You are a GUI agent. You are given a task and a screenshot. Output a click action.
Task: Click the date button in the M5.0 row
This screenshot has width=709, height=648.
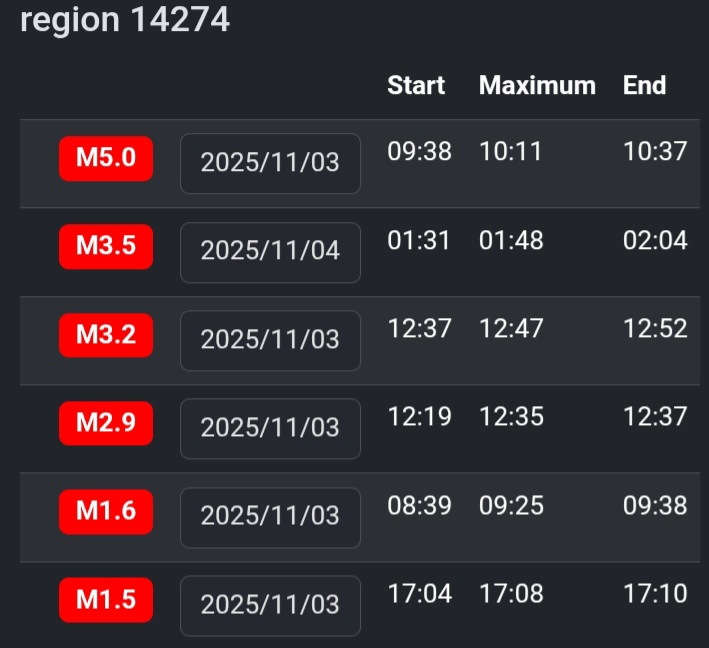270,163
